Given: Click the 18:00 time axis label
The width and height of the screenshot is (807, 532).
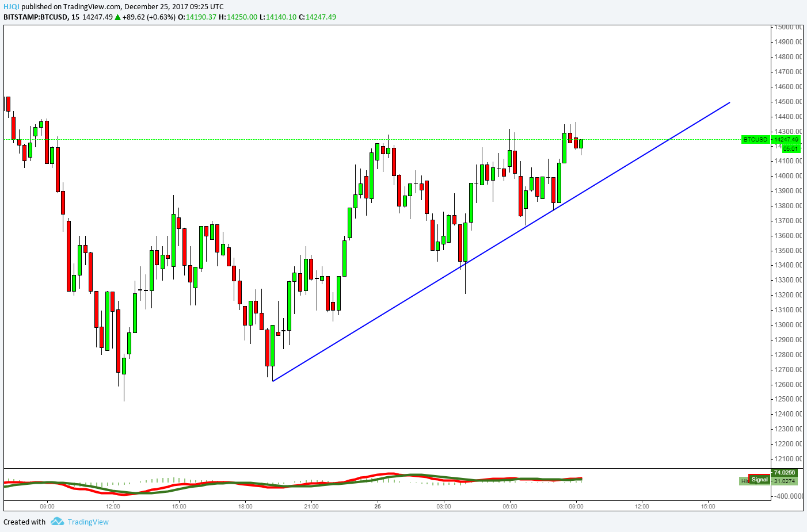Looking at the screenshot, I should pos(245,507).
